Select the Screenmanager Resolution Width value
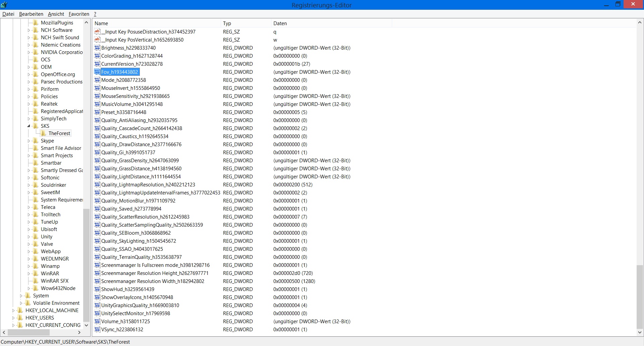The height and width of the screenshot is (346, 644). pyautogui.click(x=153, y=281)
